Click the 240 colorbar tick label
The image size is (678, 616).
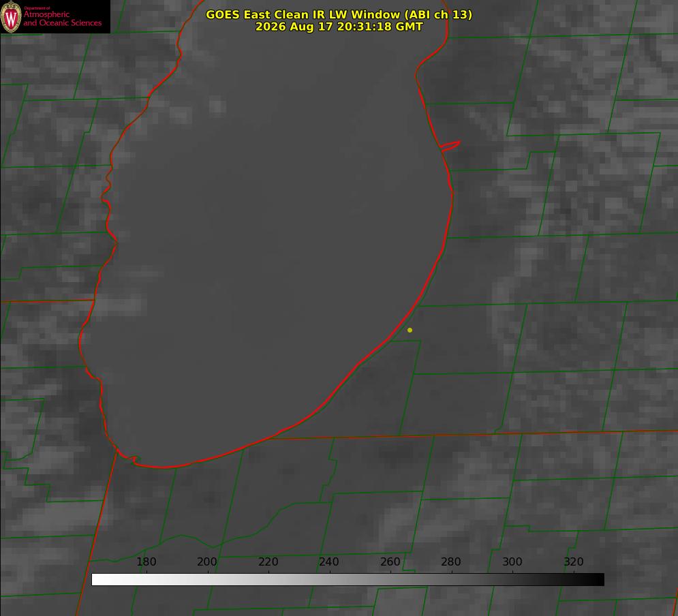click(x=329, y=561)
